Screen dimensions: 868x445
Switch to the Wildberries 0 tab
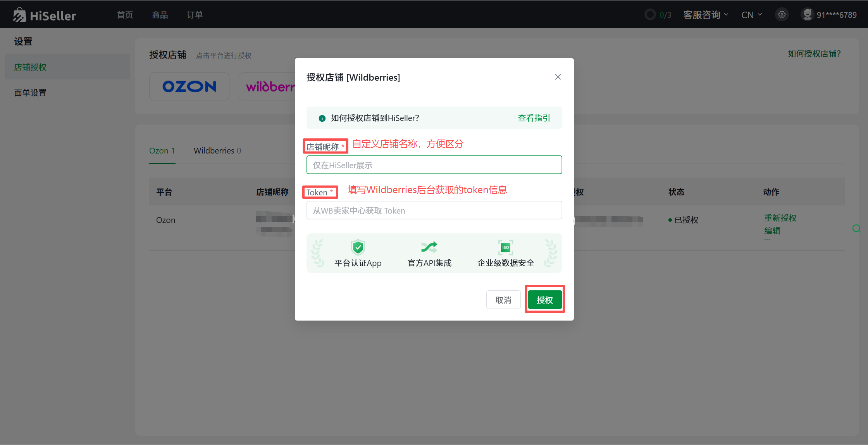[x=217, y=150]
